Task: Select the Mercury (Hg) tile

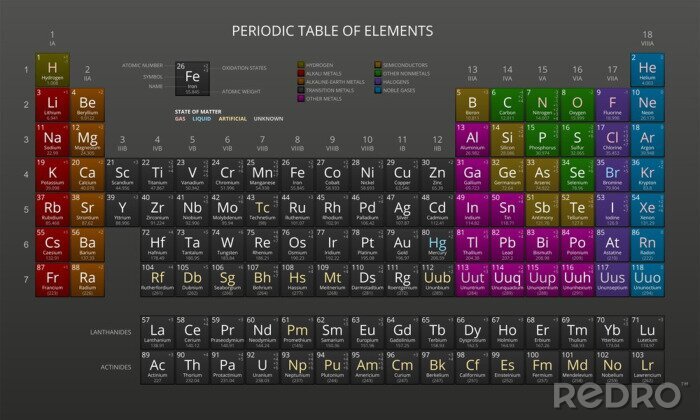Action: pos(437,245)
